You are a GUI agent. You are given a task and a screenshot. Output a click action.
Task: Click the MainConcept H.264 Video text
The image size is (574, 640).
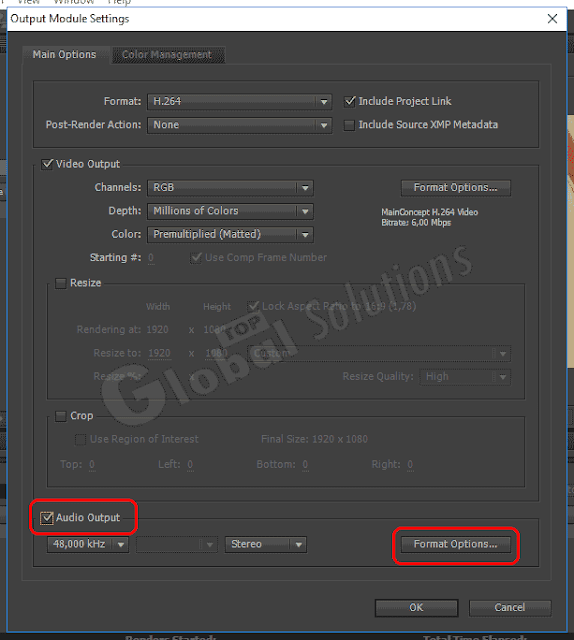(429, 212)
